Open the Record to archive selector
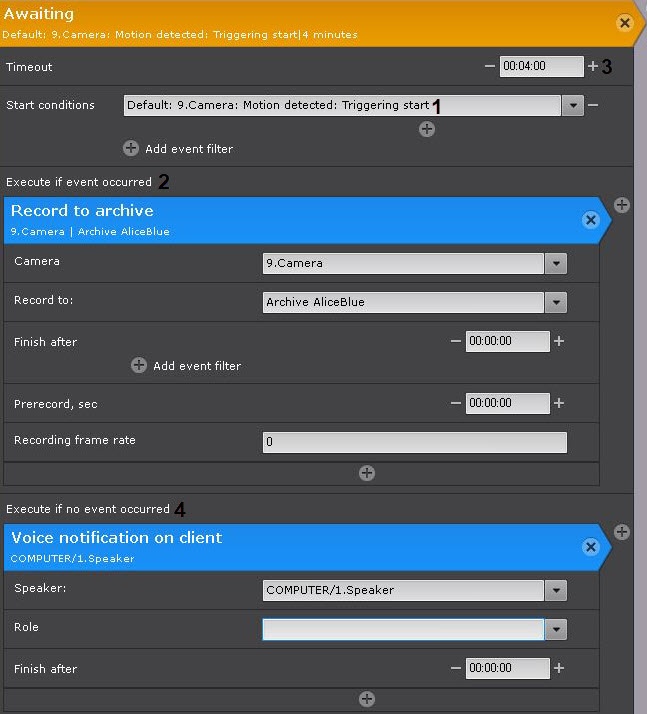The width and height of the screenshot is (647, 714). click(x=557, y=302)
